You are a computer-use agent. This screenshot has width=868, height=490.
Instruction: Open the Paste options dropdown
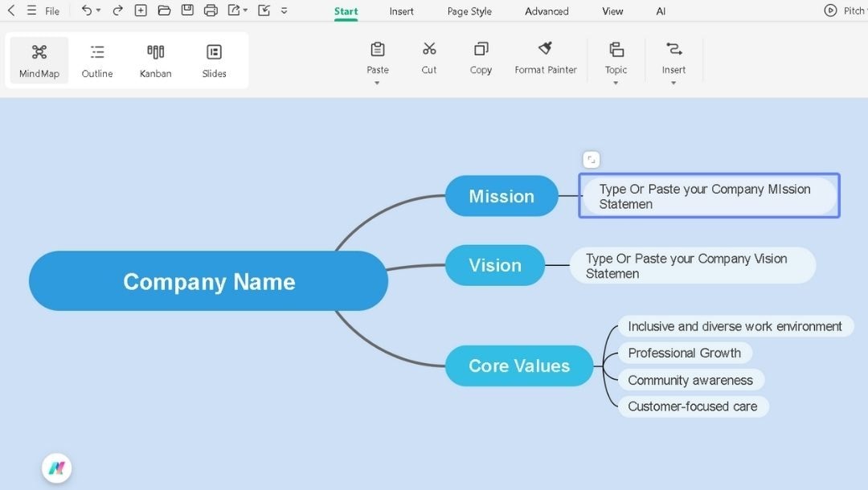[x=377, y=80]
